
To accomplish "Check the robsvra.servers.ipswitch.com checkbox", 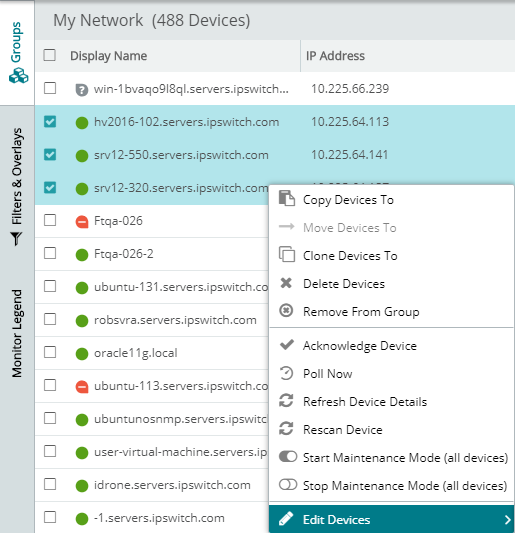I will 50,319.
